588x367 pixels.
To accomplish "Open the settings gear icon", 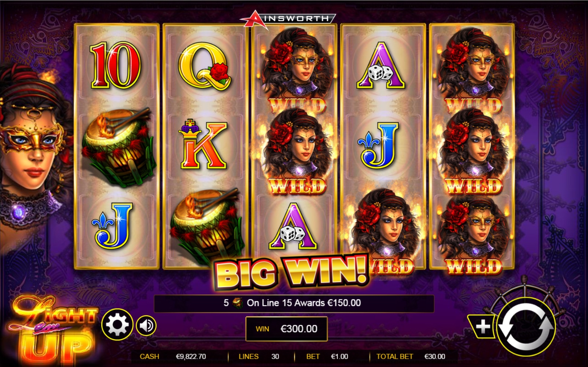I will [117, 325].
